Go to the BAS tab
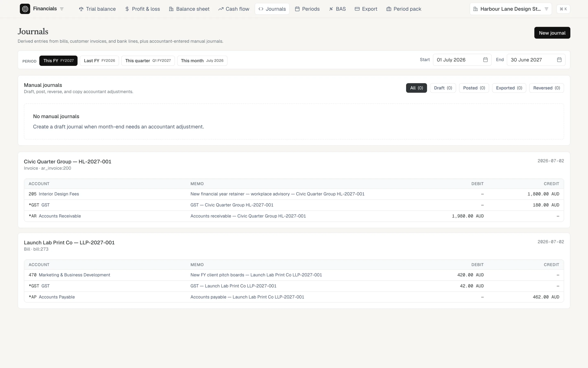The image size is (588, 368). pos(337,9)
